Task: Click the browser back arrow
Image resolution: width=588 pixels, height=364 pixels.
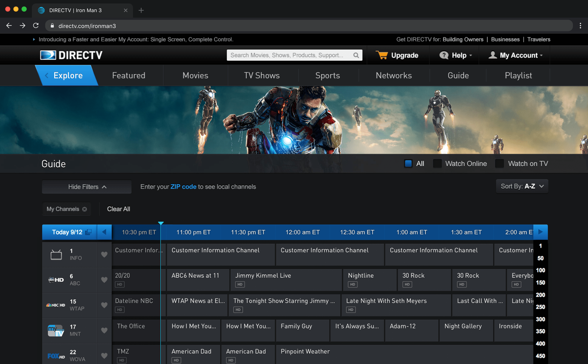Action: pyautogui.click(x=9, y=26)
